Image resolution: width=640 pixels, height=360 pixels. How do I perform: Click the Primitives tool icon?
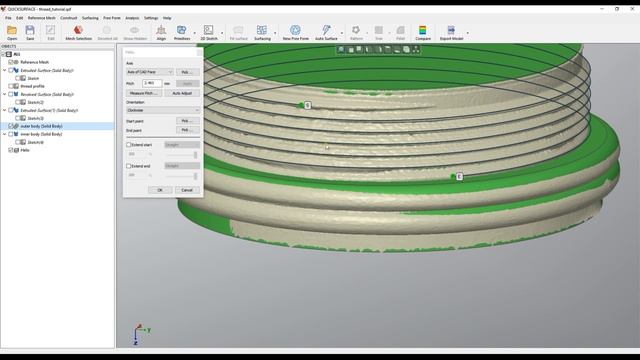pyautogui.click(x=182, y=30)
